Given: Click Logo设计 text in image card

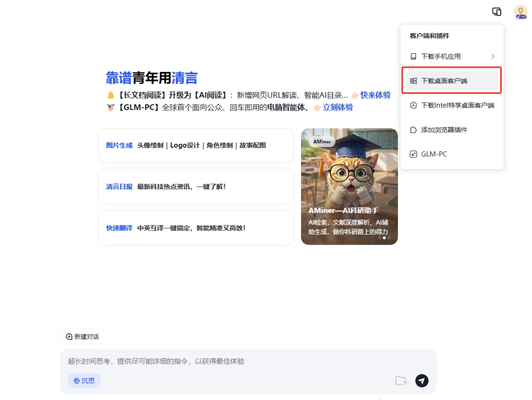Looking at the screenshot, I should tap(185, 145).
